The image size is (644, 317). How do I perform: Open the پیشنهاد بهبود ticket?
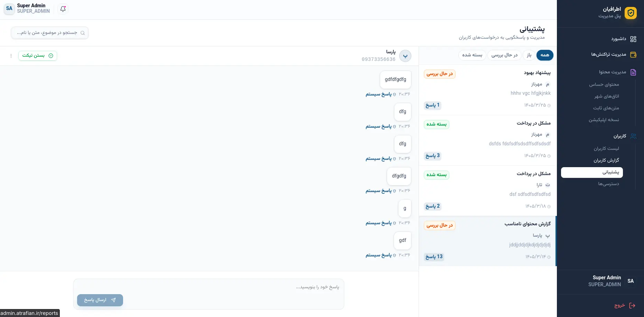point(488,90)
